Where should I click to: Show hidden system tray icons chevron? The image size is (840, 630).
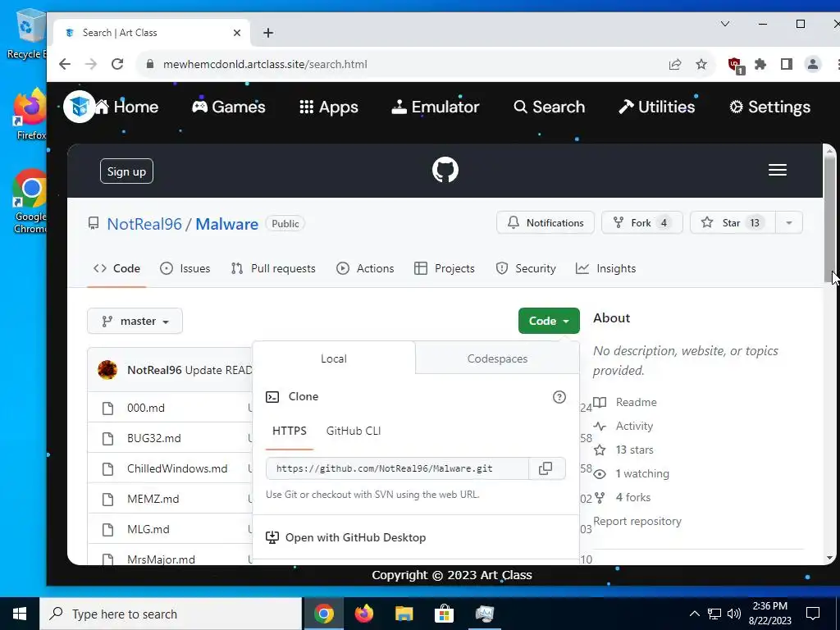pyautogui.click(x=694, y=614)
